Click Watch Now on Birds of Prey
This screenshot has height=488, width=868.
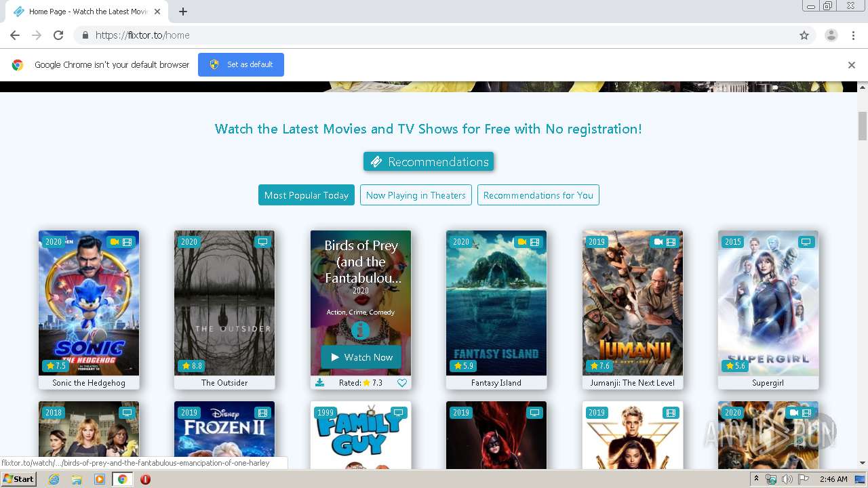click(361, 357)
